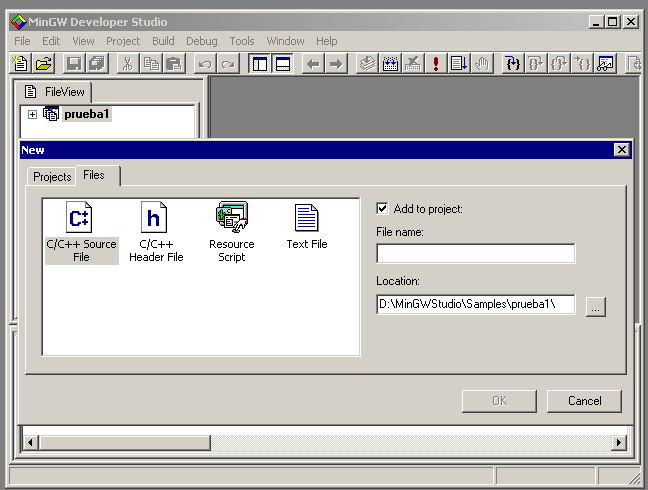Open the Project menu
Image resolution: width=648 pixels, height=490 pixels.
pyautogui.click(x=123, y=41)
